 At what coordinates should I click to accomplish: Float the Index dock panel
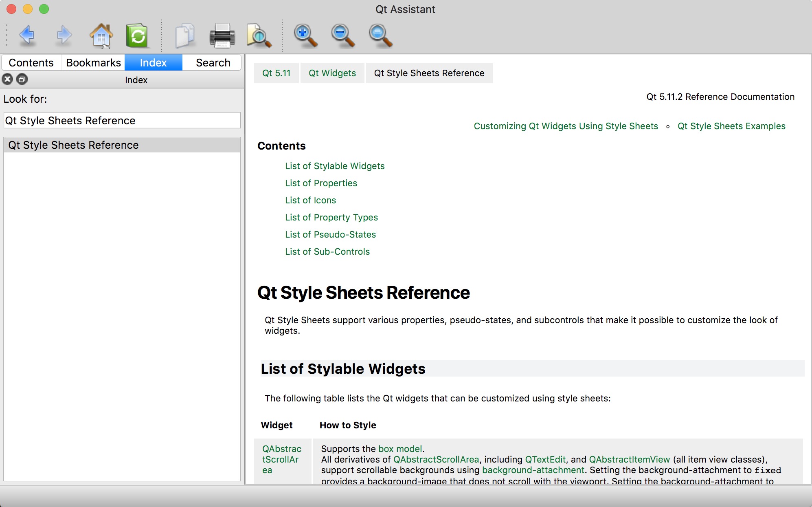22,79
